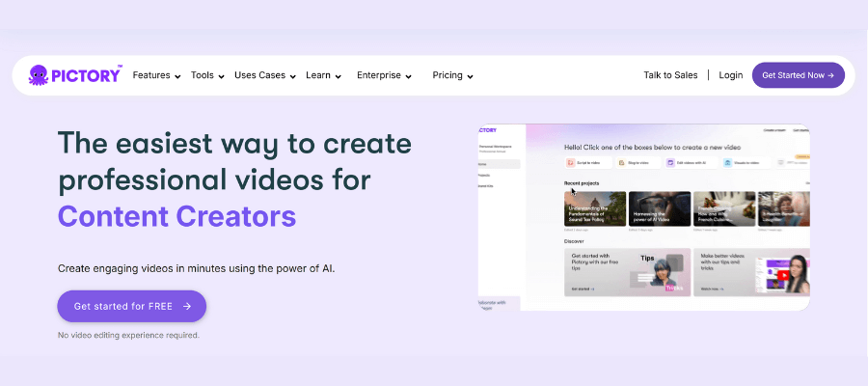Viewport: 868px width, 386px height.
Task: Expand the Pricing dropdown chevron
Action: coord(470,76)
